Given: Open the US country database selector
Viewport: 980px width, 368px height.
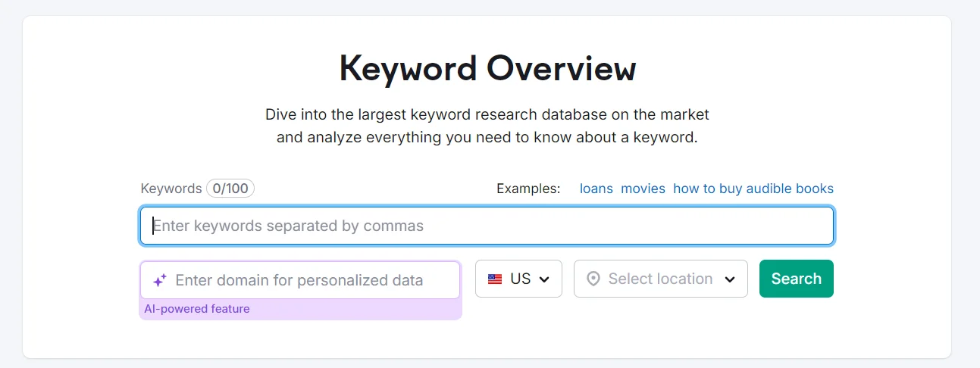Looking at the screenshot, I should (x=519, y=279).
